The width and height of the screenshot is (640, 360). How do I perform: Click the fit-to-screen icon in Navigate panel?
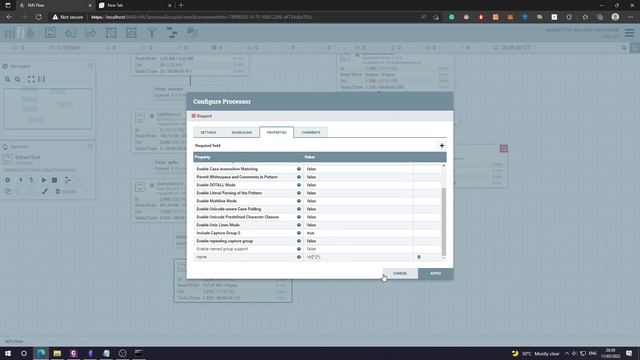pos(31,79)
